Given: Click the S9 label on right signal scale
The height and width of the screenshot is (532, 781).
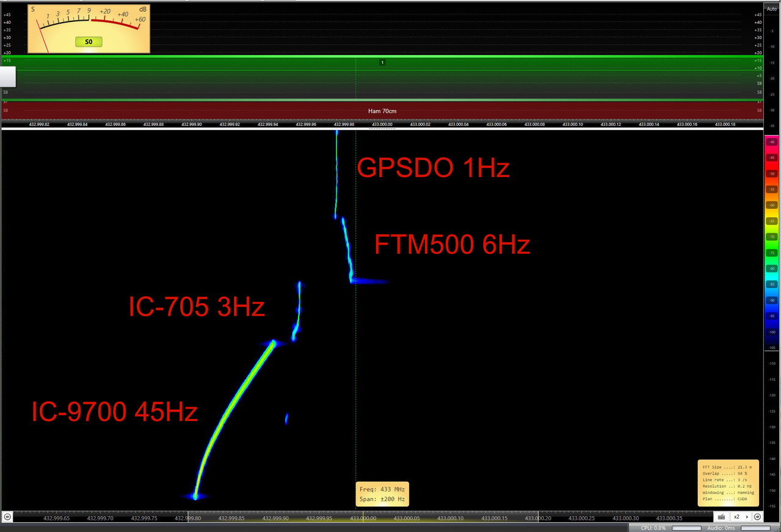Looking at the screenshot, I should click(x=760, y=83).
